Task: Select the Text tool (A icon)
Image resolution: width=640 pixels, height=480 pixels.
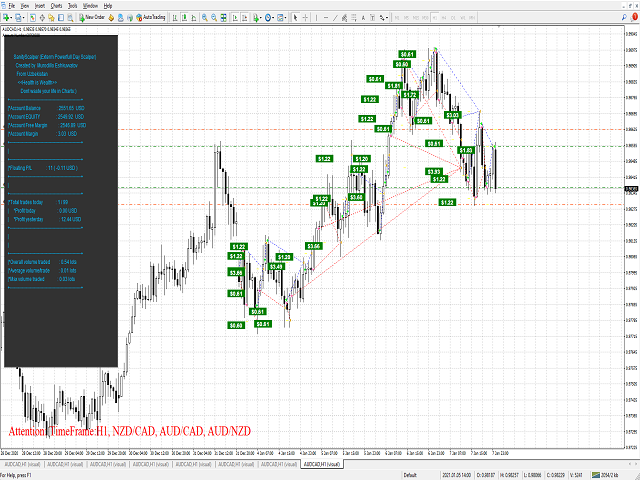Action: (363, 18)
